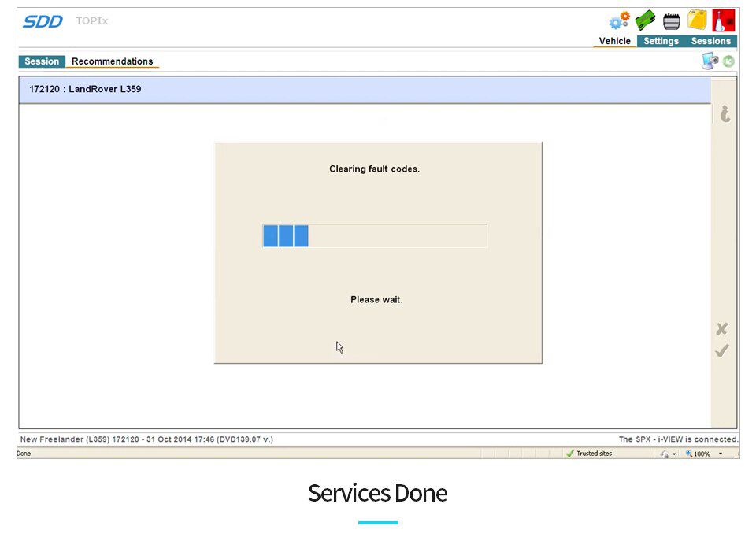Click the TOPIx link beside SDD logo
Image resolution: width=756 pixels, height=537 pixels.
click(x=91, y=20)
